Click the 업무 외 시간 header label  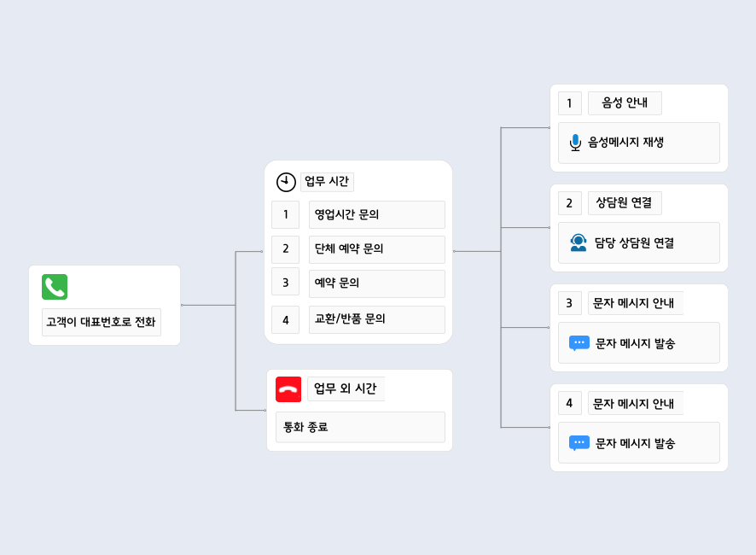click(346, 389)
